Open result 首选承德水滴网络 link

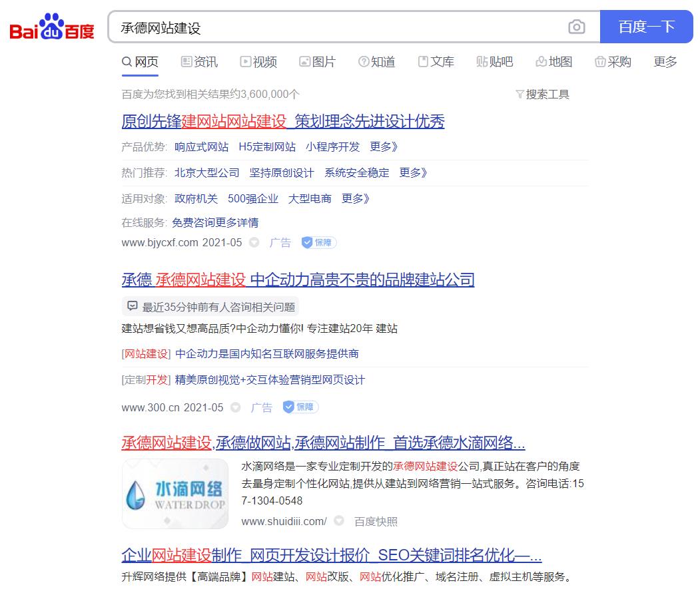coord(323,443)
